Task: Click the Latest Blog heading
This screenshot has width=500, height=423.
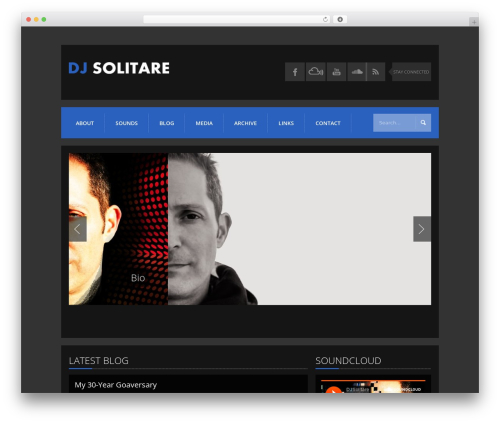Action: pyautogui.click(x=99, y=361)
